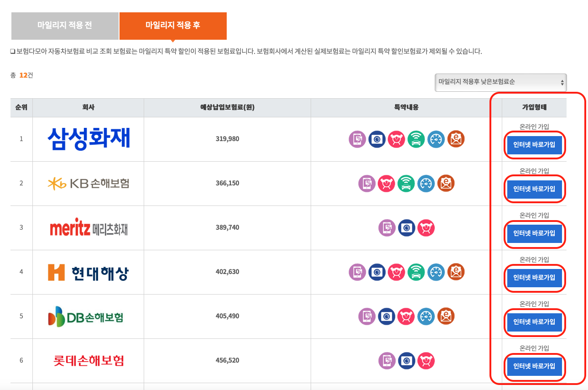The height and width of the screenshot is (390, 588).
Task: Click the 롯데손해보험 company logo
Action: (88, 361)
